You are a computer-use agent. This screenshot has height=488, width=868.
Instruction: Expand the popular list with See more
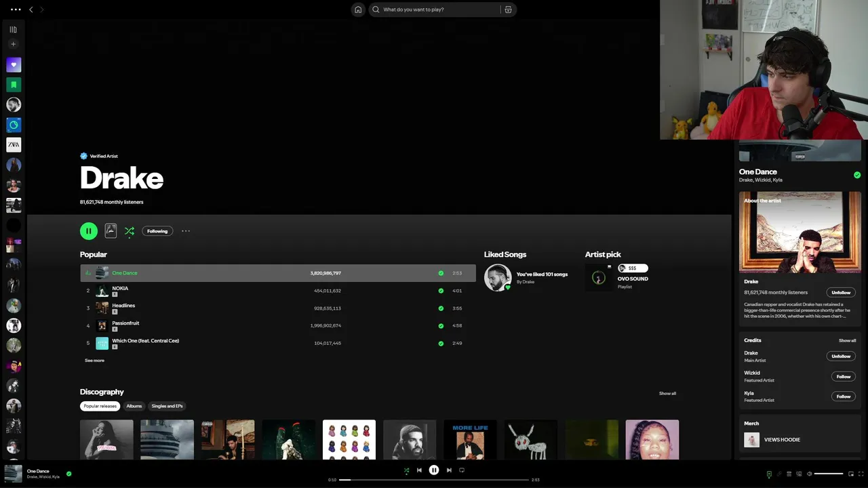[x=94, y=361]
